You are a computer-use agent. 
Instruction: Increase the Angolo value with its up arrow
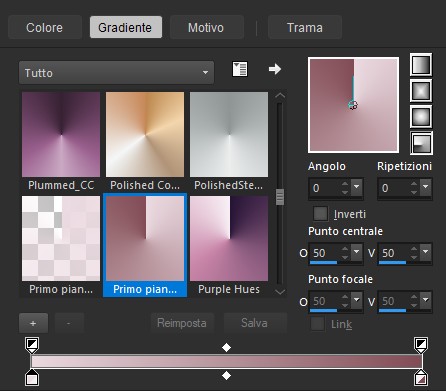[345, 183]
